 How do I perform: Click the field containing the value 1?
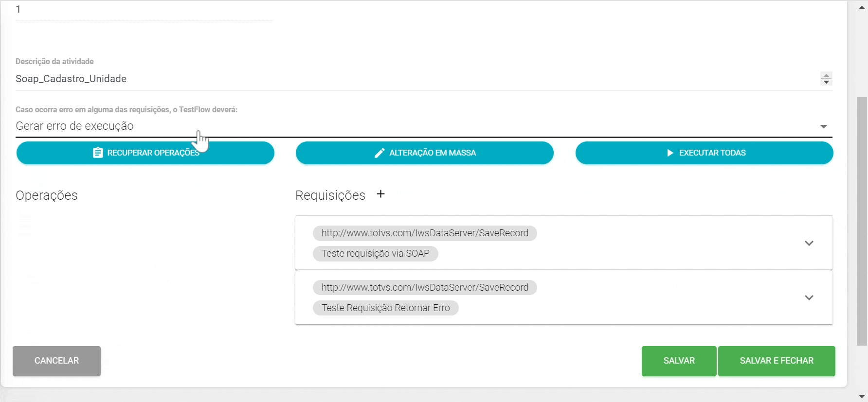tap(144, 10)
